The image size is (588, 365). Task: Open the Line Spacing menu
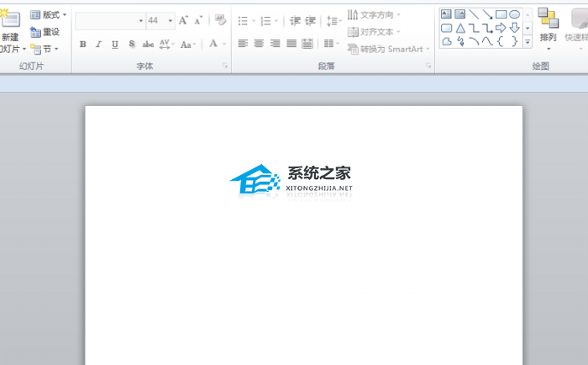coord(333,21)
